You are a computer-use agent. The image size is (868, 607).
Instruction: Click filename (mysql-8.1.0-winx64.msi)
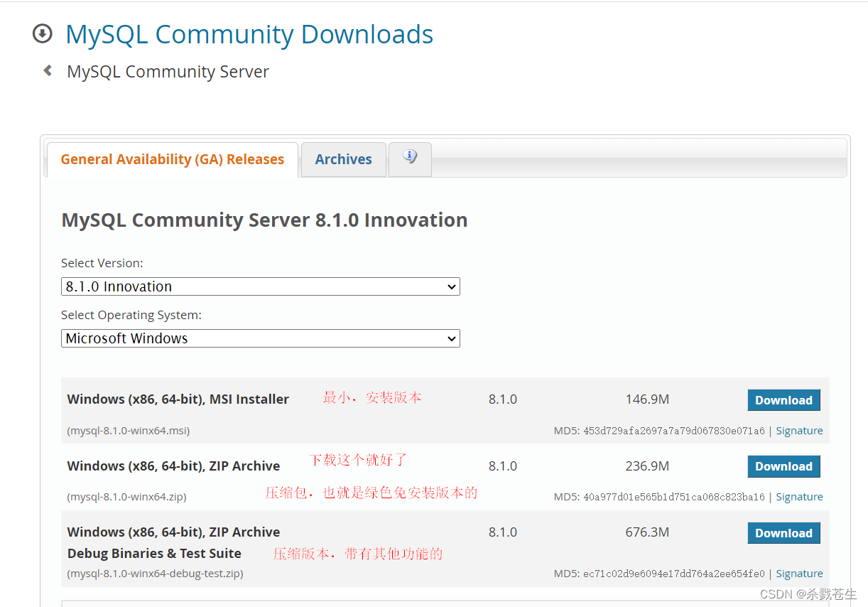coord(129,431)
